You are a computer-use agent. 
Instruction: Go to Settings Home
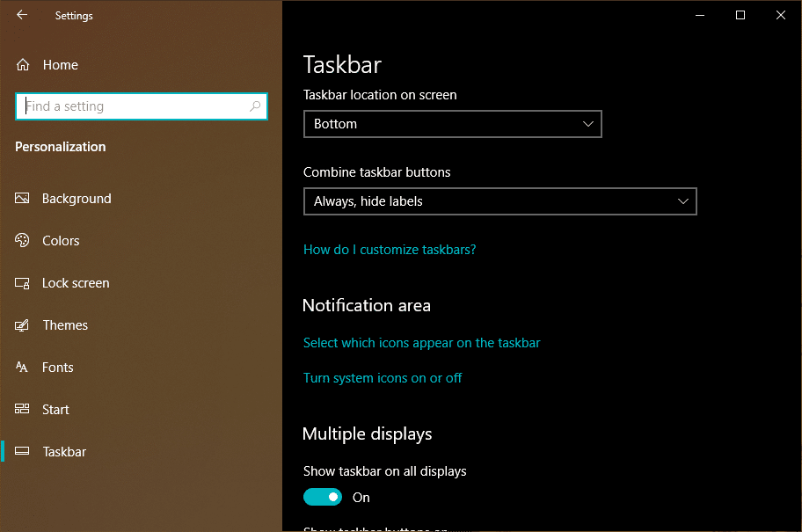(x=60, y=65)
